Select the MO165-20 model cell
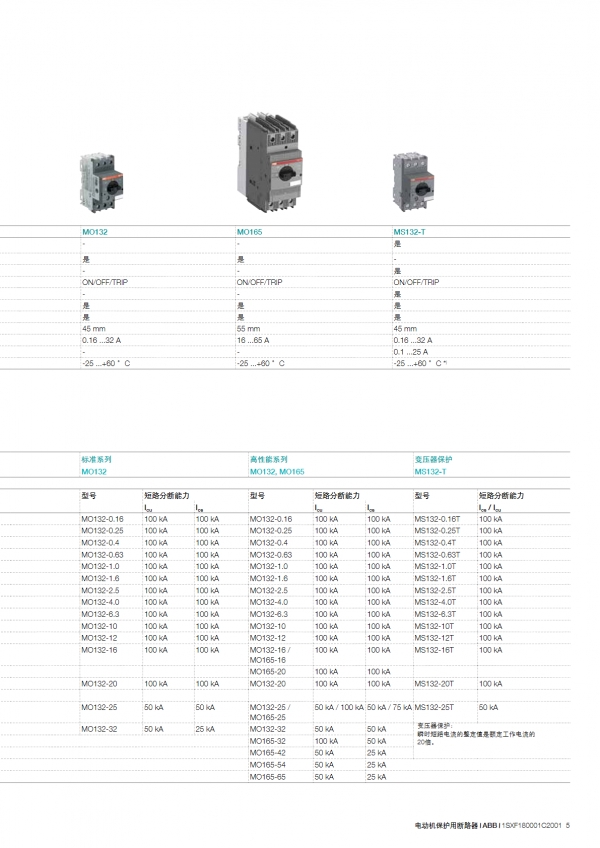Screen dimensions: 600x848 [x=268, y=672]
